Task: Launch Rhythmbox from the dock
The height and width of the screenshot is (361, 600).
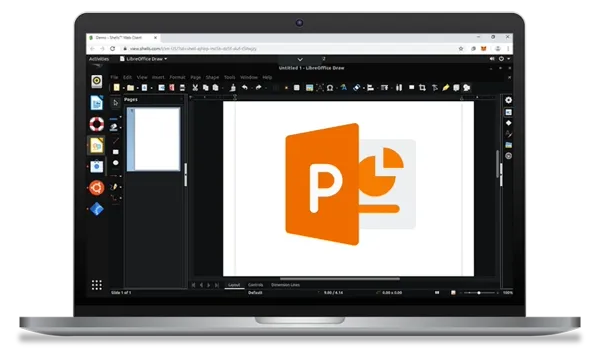Action: [x=97, y=81]
